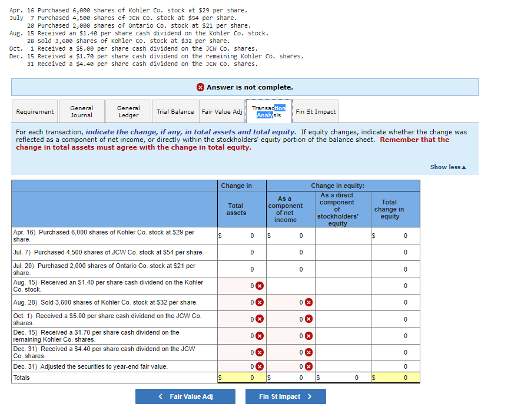Click the red X answer-incomplete icon
Screen dimensions: 531x420
coord(200,87)
